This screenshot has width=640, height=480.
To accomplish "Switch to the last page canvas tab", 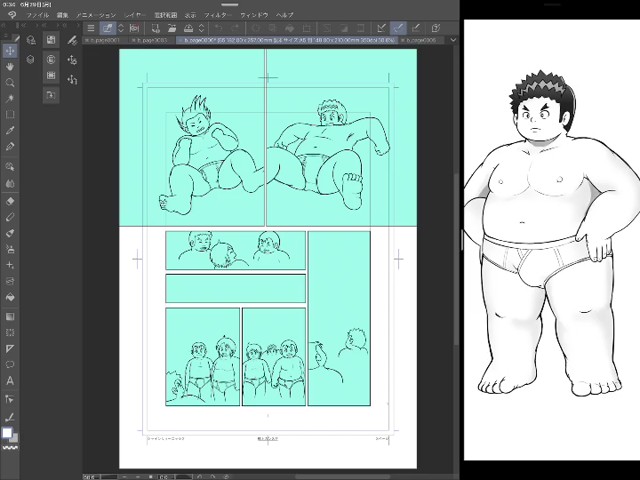I will coord(421,40).
